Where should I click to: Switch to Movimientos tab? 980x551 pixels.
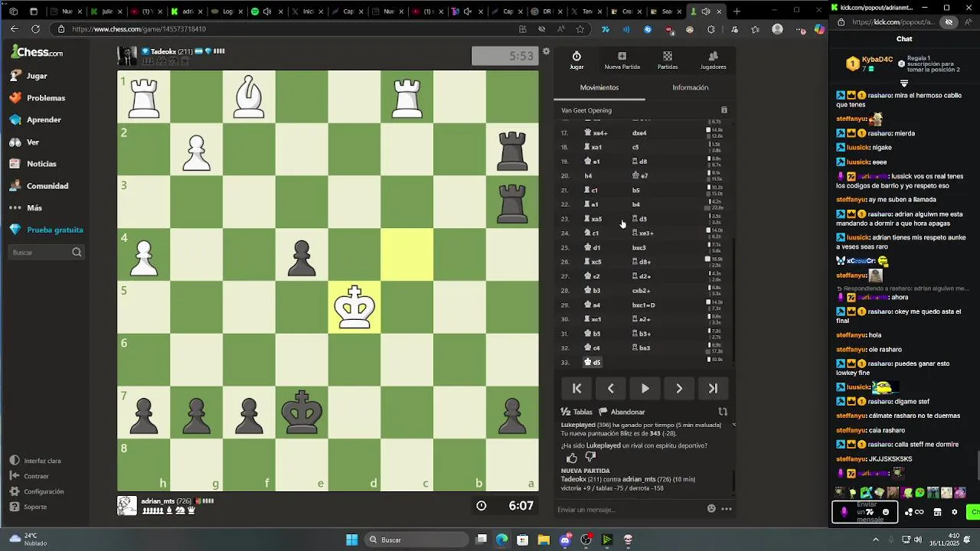click(x=599, y=87)
